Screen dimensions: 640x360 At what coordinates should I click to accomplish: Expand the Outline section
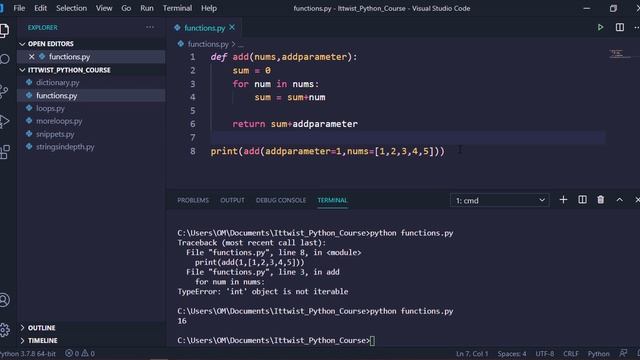tap(38, 328)
